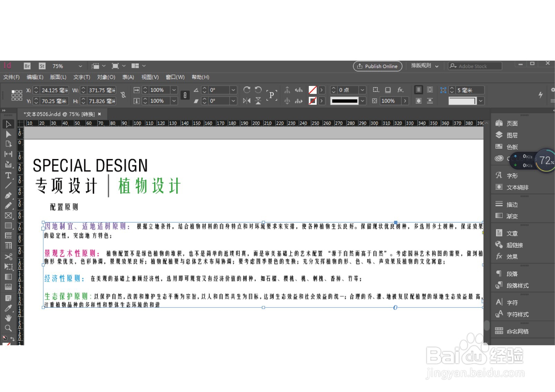555x392 pixels.
Task: Click the black stroke style preview
Action: coord(344,101)
